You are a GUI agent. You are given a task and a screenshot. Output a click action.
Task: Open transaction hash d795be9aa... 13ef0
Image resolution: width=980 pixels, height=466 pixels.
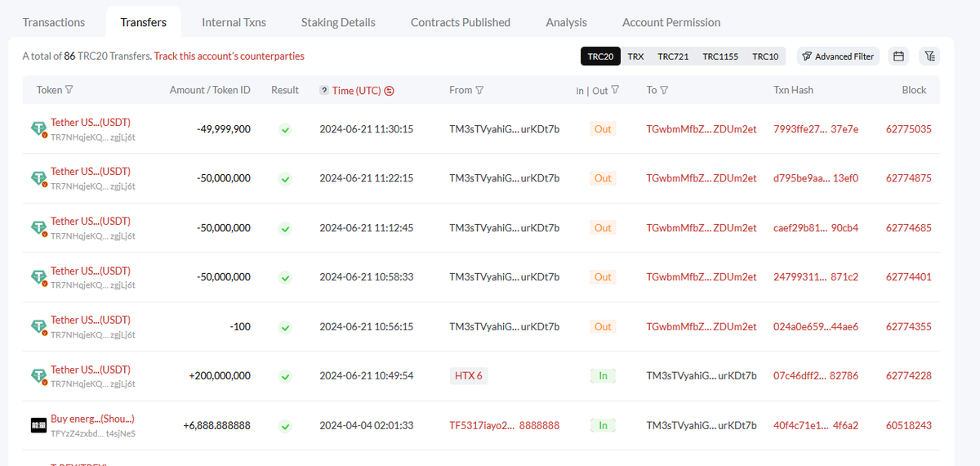tap(816, 178)
